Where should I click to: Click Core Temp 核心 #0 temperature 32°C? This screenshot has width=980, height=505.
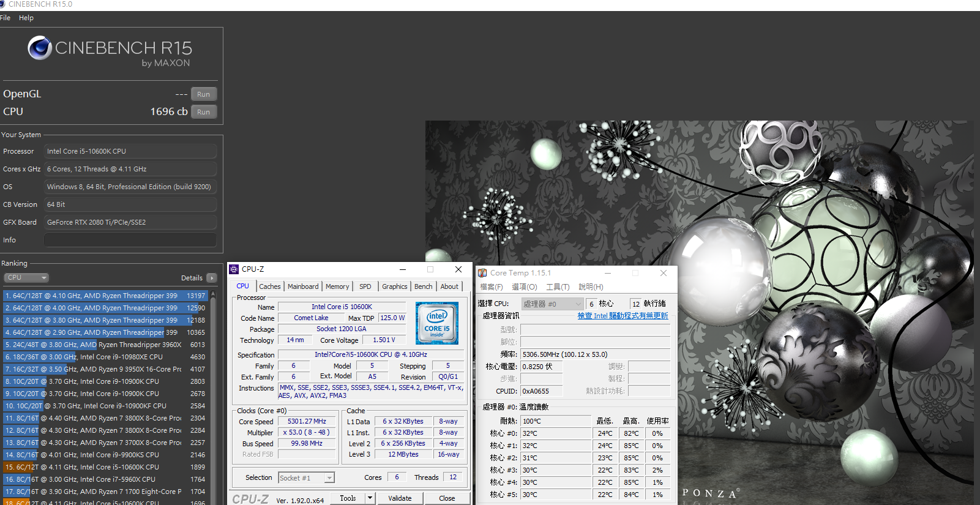555,433
